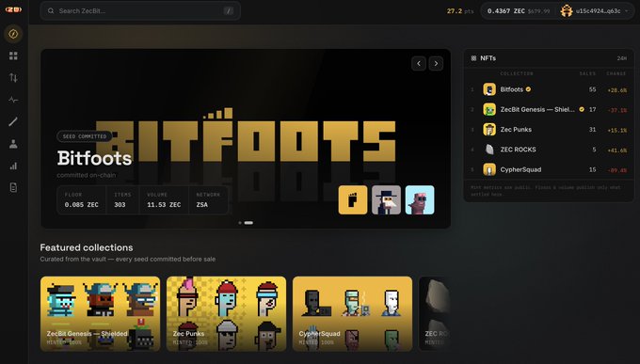
Task: Open ZEC ROCKS partially visible featured card
Action: [x=435, y=314]
